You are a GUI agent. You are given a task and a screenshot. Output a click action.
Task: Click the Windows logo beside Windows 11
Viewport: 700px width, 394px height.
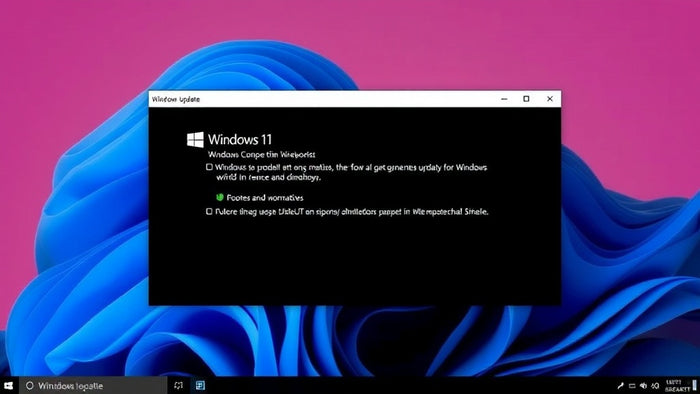tap(195, 140)
